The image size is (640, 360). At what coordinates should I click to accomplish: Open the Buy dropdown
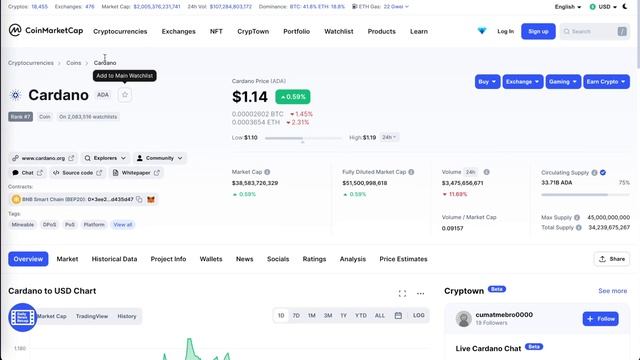[487, 82]
